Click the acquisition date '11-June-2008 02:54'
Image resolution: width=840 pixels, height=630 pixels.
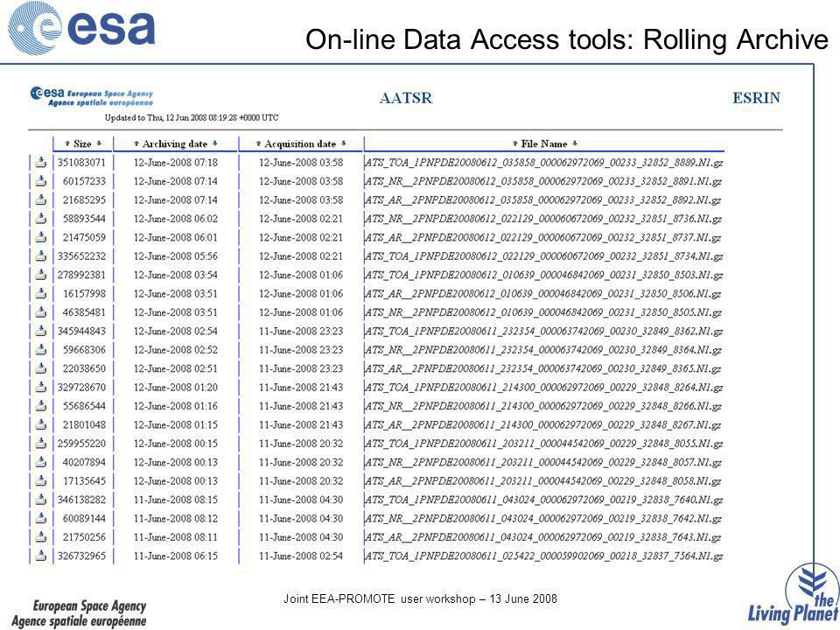(x=301, y=556)
